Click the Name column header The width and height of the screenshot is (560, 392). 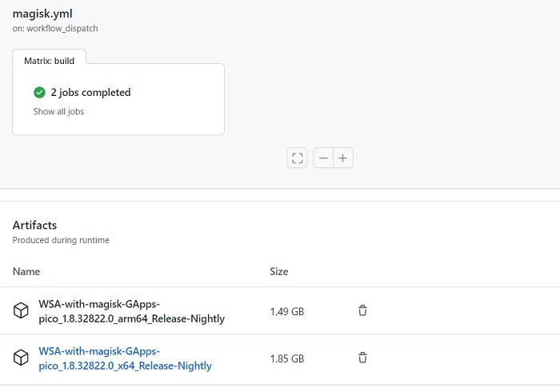pos(26,272)
